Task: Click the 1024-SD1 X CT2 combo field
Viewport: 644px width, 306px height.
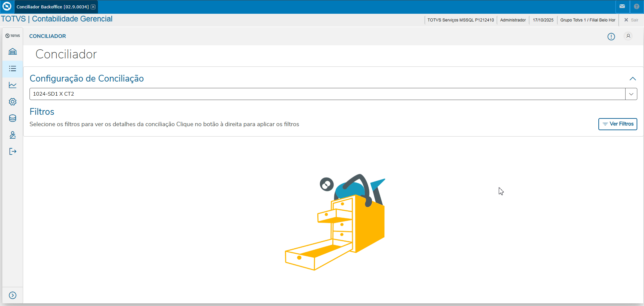Action: [327, 94]
